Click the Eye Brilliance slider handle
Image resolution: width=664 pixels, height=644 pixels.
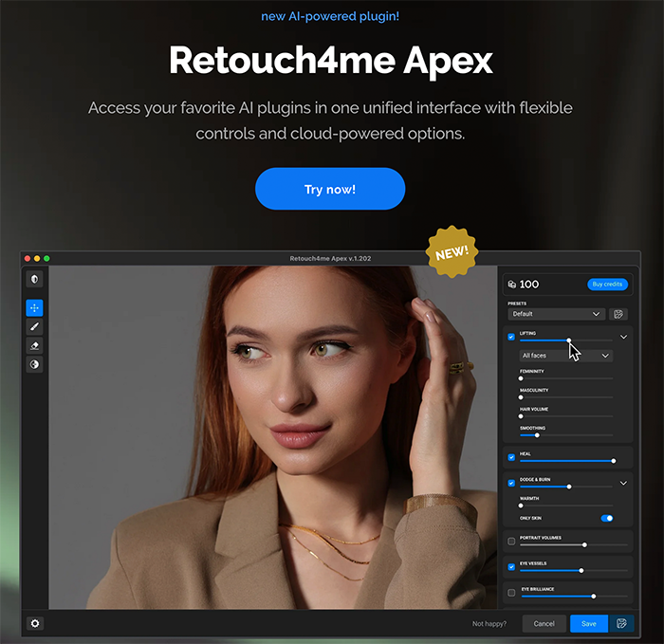pyautogui.click(x=594, y=597)
